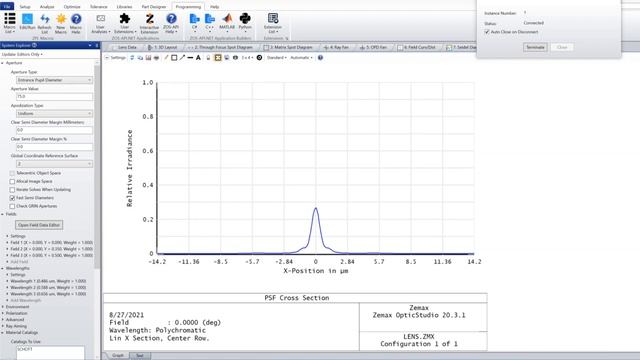The image size is (640, 360).
Task: Switch to the Optimize ribbon tab
Action: tap(72, 7)
